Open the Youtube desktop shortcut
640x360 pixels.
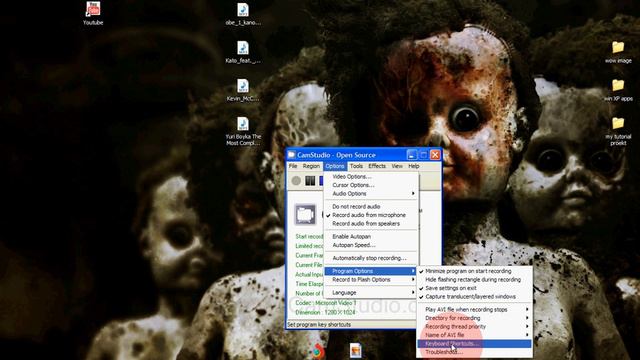point(93,13)
